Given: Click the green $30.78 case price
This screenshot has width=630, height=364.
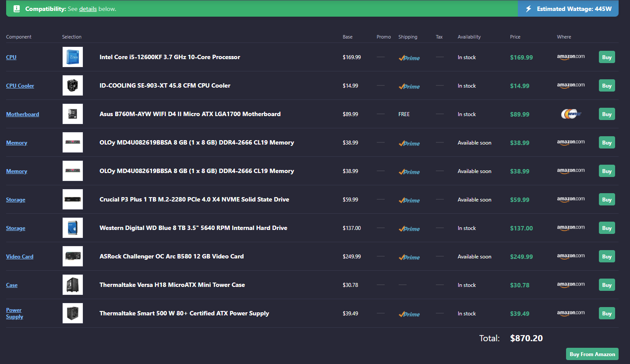Looking at the screenshot, I should [520, 285].
